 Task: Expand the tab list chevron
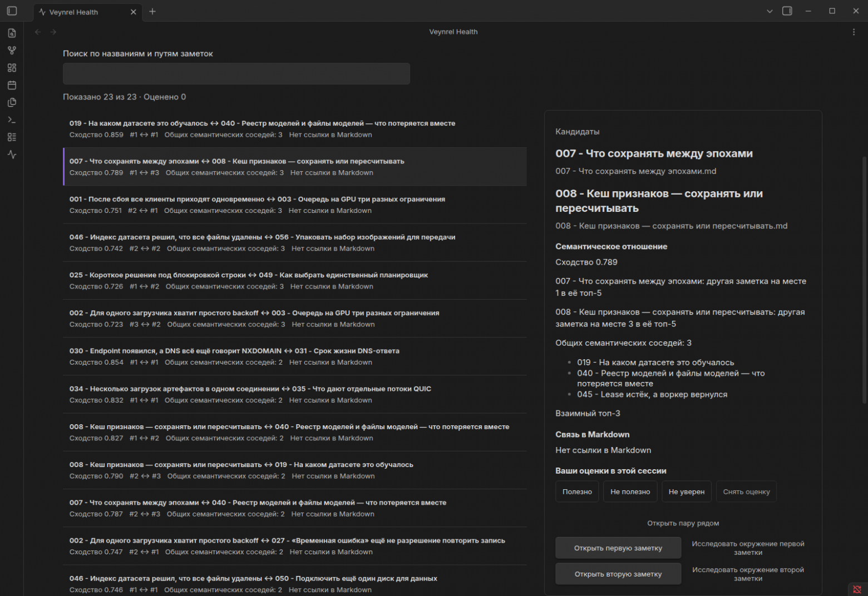[x=770, y=11]
